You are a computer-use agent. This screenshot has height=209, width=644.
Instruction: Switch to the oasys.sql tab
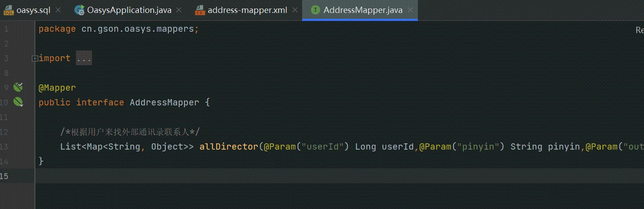coord(33,10)
